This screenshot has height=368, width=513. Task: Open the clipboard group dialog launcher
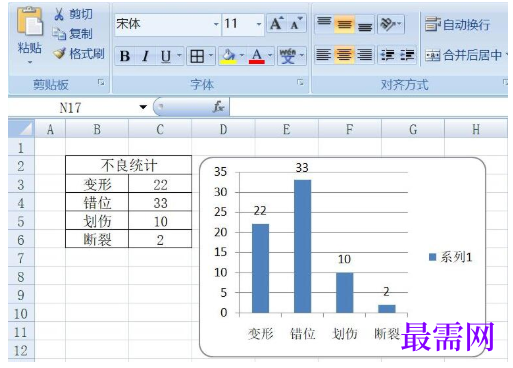point(101,82)
